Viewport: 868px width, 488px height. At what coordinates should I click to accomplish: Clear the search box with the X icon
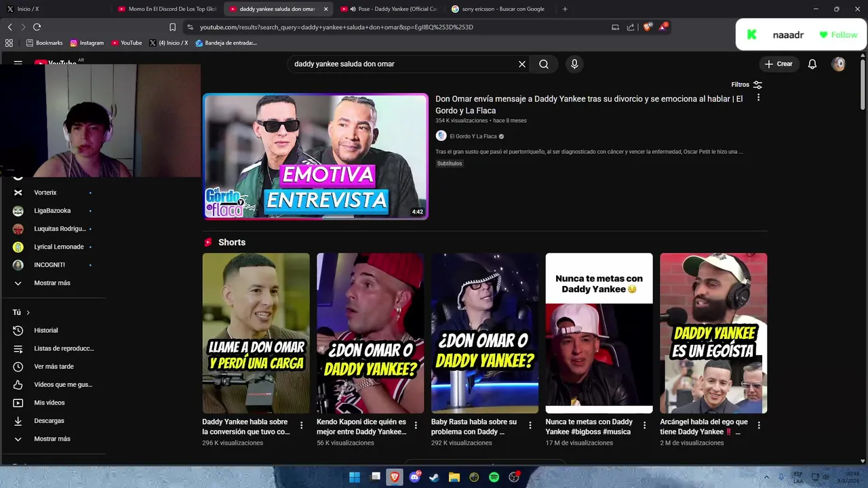522,64
